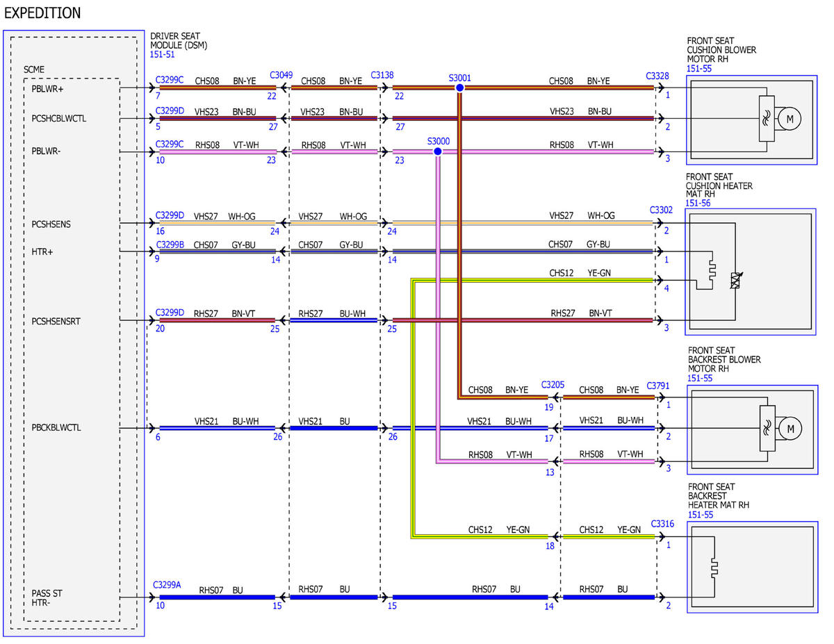Click the C3299A connector label
This screenshot has width=834, height=644.
(x=167, y=585)
